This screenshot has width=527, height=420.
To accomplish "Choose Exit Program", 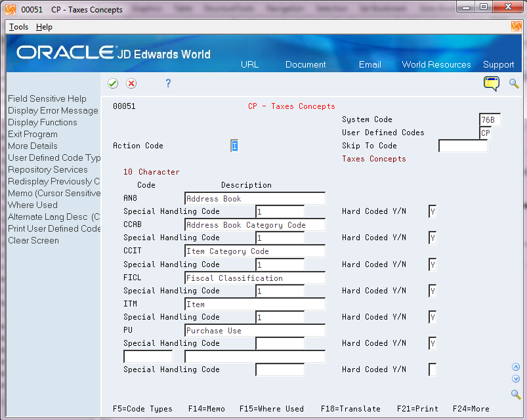I will (x=33, y=134).
